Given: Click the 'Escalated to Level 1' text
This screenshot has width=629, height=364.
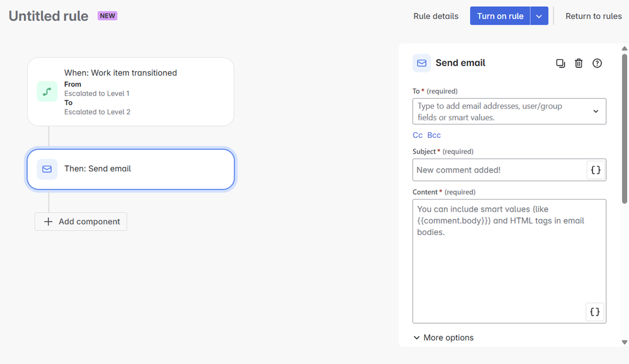Looking at the screenshot, I should [x=97, y=93].
